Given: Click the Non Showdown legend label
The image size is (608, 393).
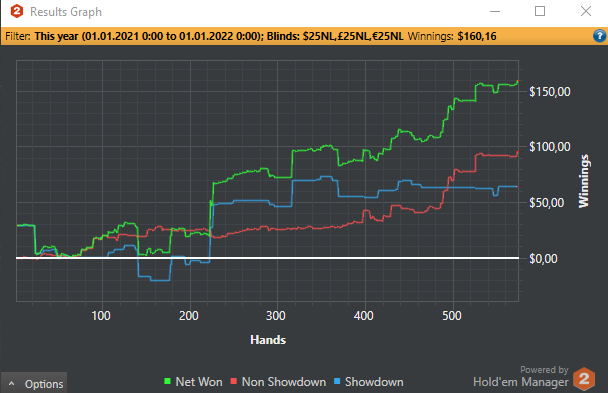Looking at the screenshot, I should point(284,382).
